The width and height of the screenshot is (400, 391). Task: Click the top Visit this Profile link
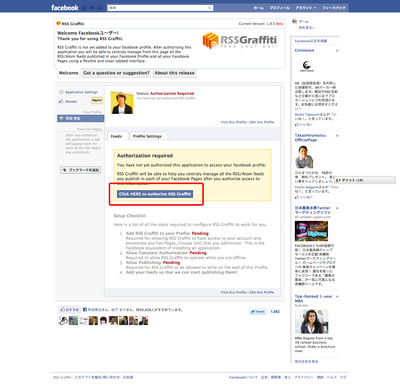point(233,122)
